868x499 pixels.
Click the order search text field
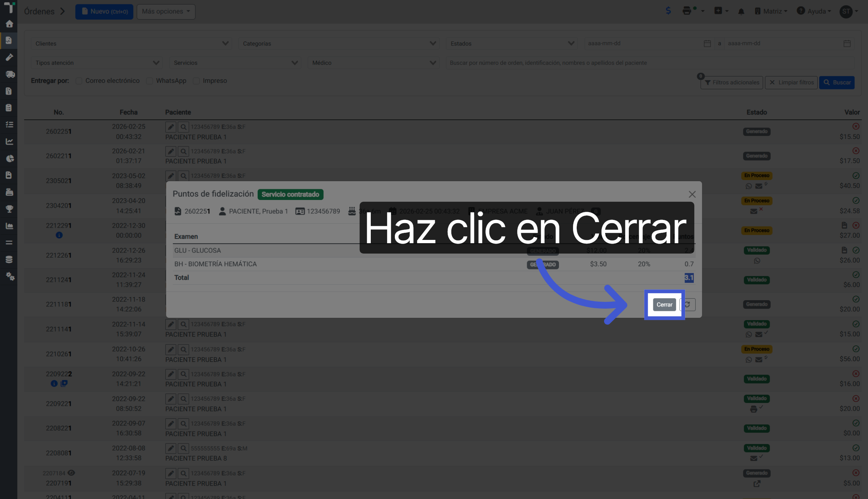pos(650,63)
